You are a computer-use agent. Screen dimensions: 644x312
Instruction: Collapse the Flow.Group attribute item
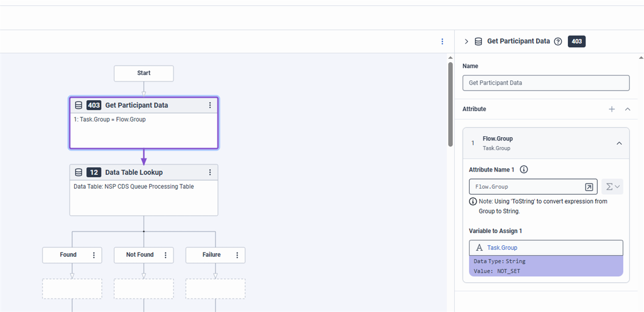(x=619, y=143)
